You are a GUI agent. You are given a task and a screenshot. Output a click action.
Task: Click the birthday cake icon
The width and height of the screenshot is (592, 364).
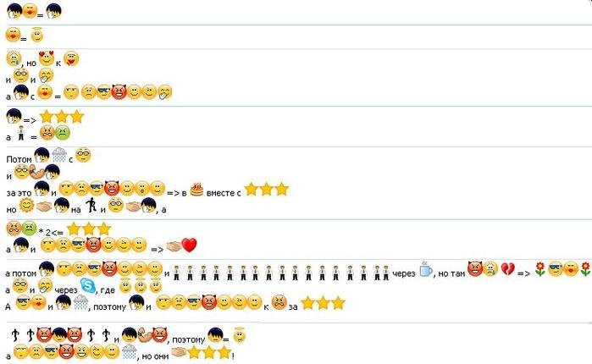tap(196, 190)
